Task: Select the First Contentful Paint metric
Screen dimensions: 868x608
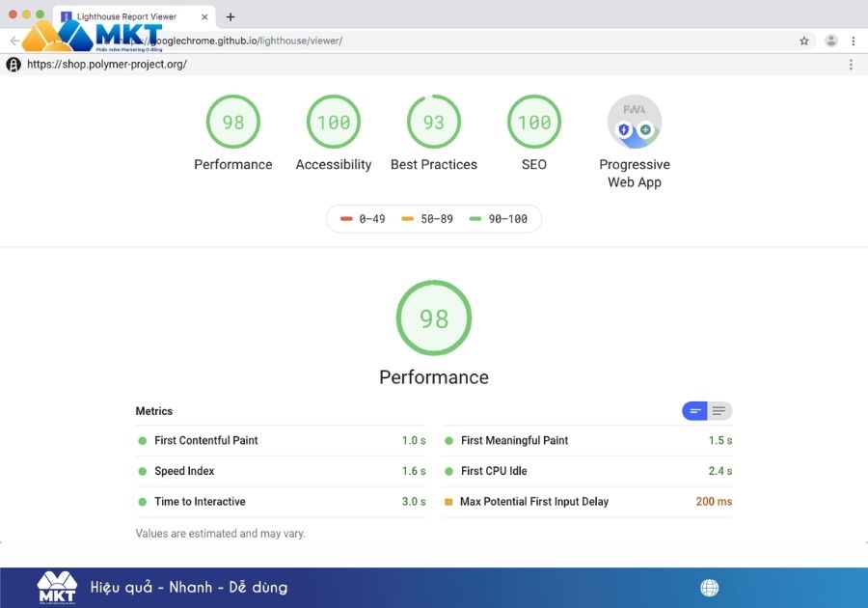Action: pos(281,441)
